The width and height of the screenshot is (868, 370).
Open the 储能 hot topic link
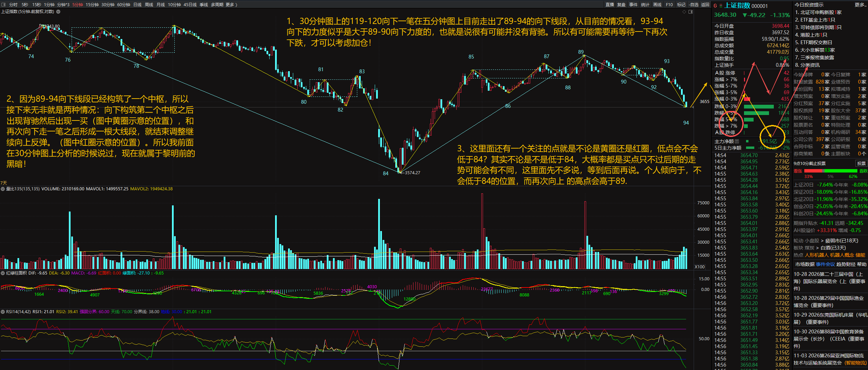tap(860, 255)
